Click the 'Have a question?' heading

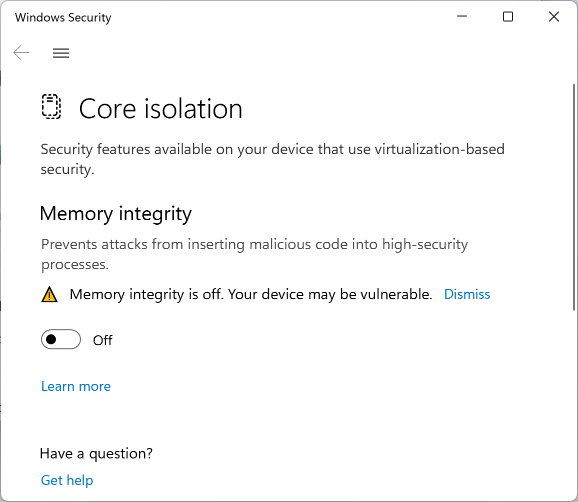click(96, 453)
